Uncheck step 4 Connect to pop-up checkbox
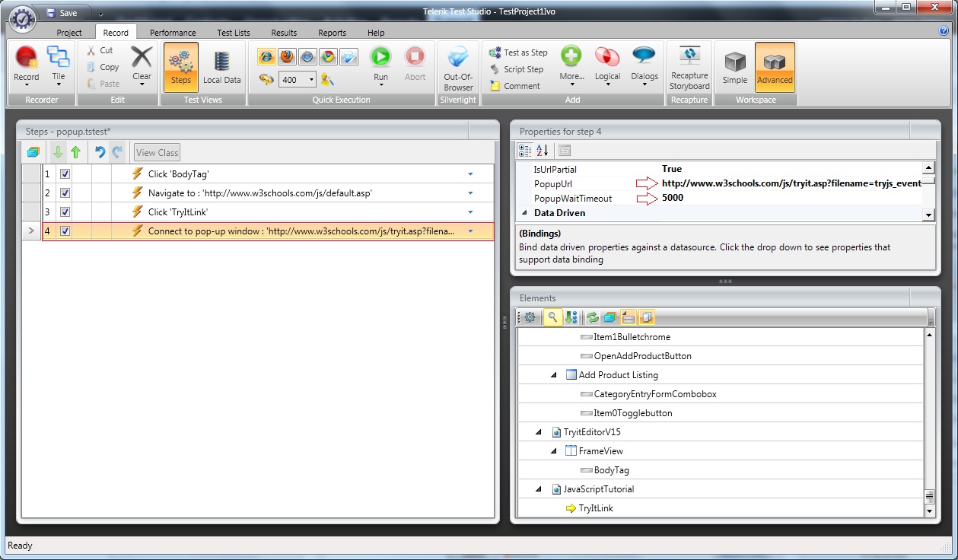 coord(65,231)
